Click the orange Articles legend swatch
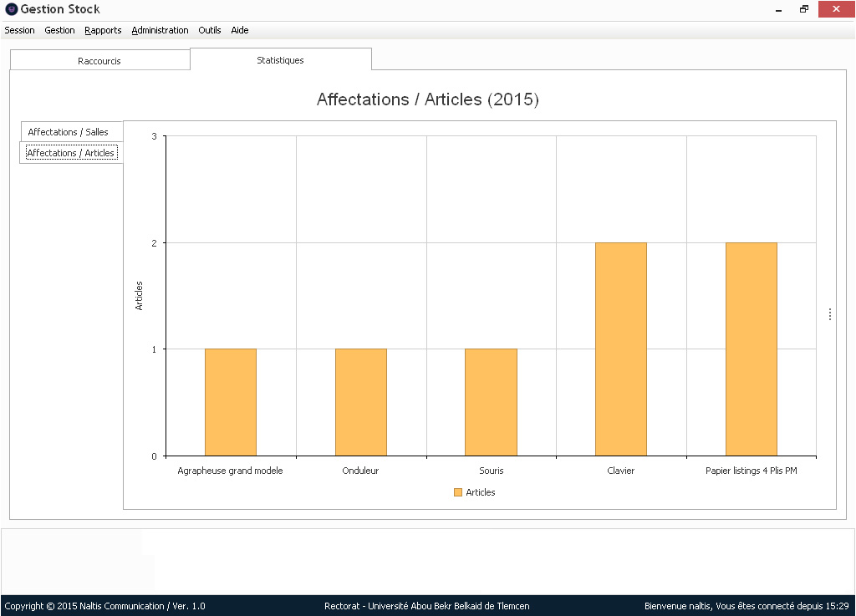Viewport: 856px width, 616px height. tap(457, 492)
